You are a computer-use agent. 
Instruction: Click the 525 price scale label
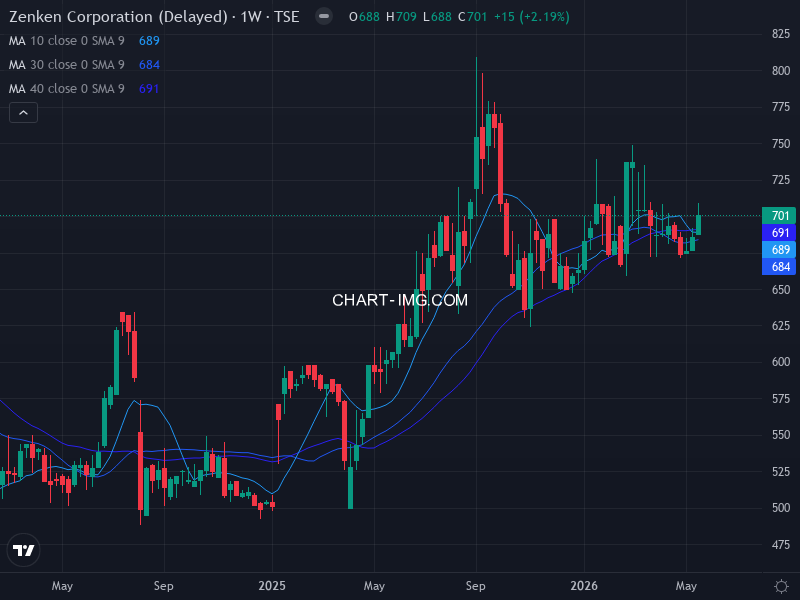(781, 471)
